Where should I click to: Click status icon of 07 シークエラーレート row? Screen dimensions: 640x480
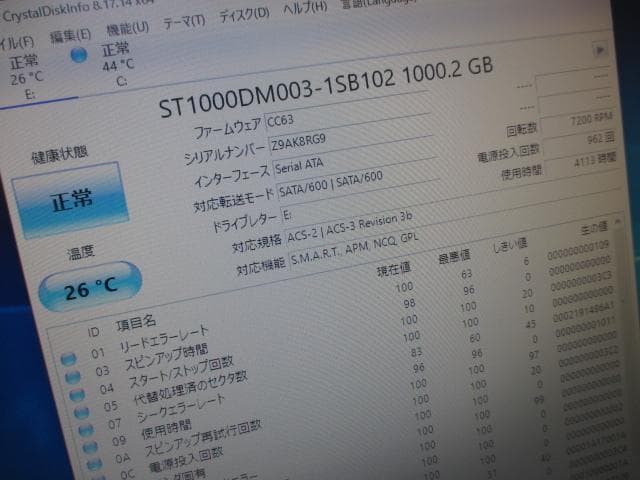pos(85,430)
